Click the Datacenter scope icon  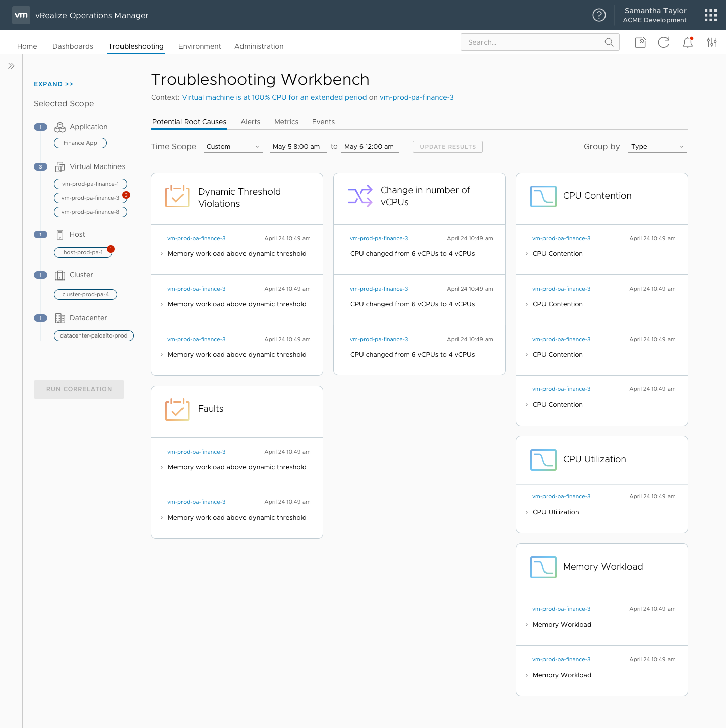pyautogui.click(x=60, y=318)
